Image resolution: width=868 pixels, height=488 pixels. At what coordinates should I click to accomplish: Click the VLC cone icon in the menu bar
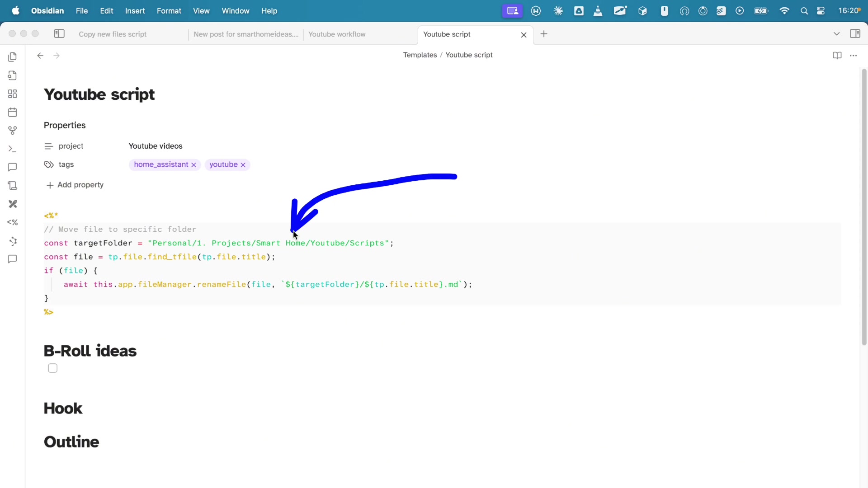(598, 10)
